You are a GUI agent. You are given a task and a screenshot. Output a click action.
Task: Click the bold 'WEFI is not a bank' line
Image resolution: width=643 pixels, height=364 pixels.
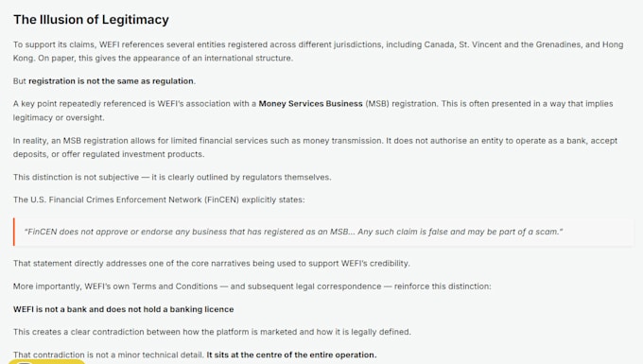click(124, 309)
